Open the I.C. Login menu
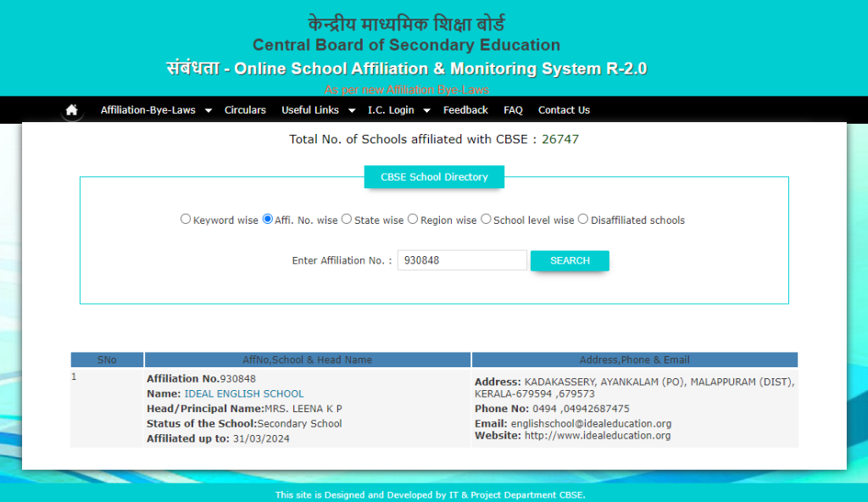The image size is (868, 502). tap(391, 110)
